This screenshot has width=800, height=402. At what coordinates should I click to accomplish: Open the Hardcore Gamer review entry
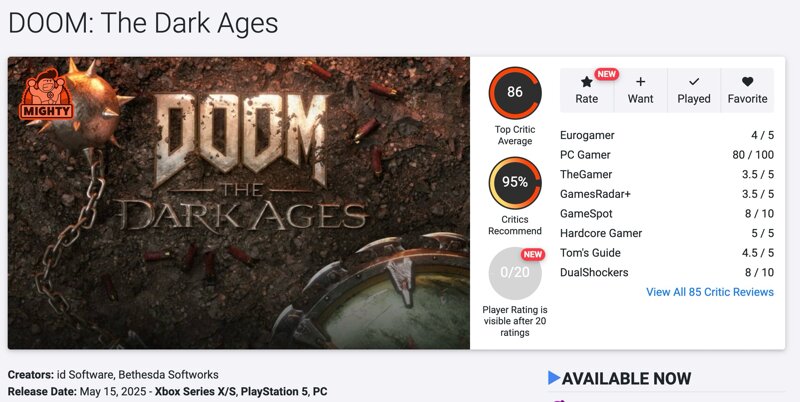click(667, 233)
